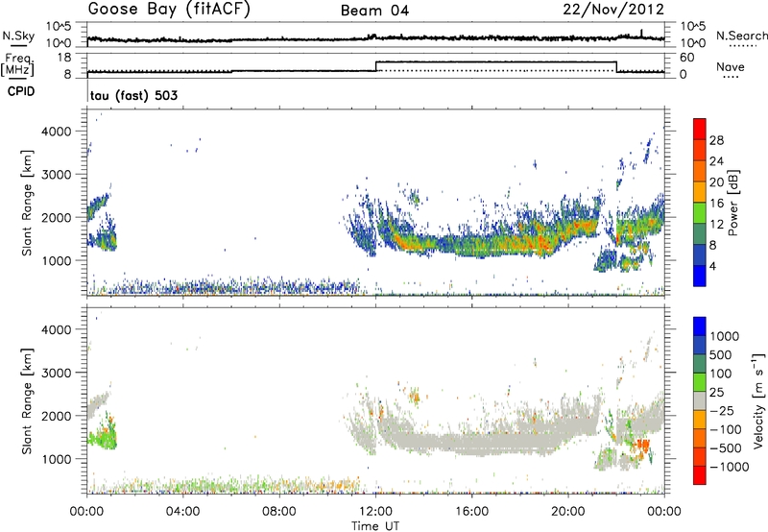The image size is (768, 532).
Task: Click the "20:00" time tick label
Action: click(x=567, y=512)
